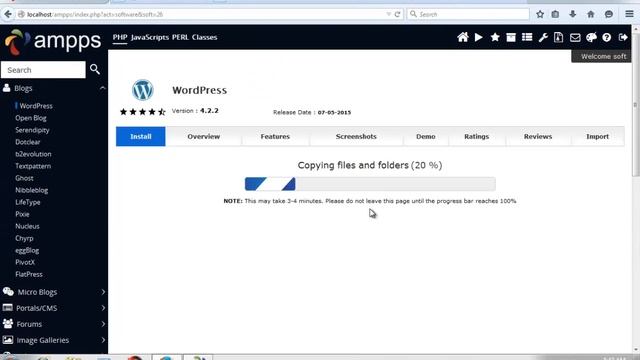
Task: Click the sidebar Search input field
Action: coord(43,70)
